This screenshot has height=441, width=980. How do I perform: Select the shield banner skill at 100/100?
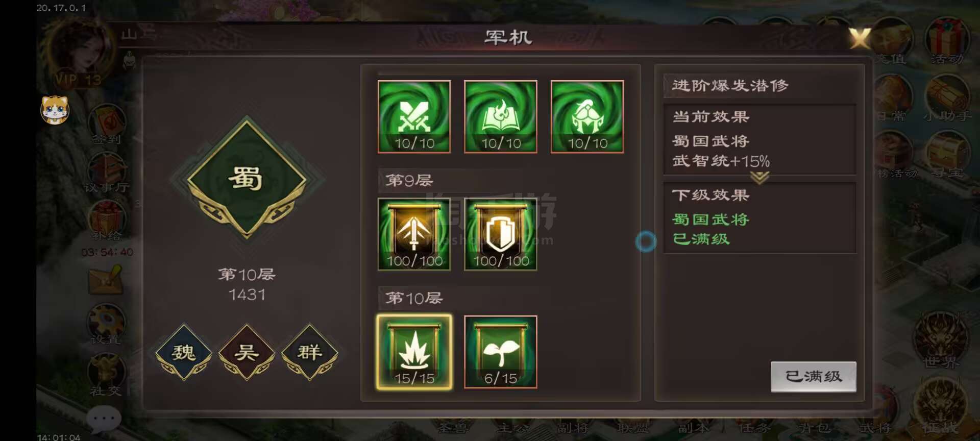pos(500,234)
